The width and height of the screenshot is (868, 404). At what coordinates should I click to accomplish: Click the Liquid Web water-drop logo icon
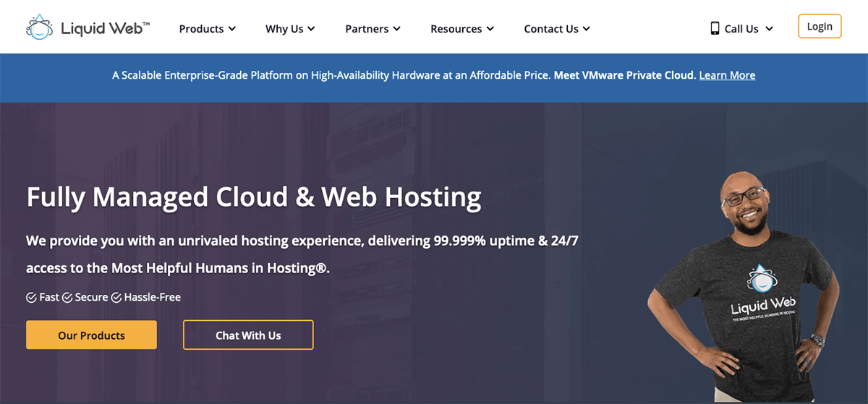[x=40, y=27]
